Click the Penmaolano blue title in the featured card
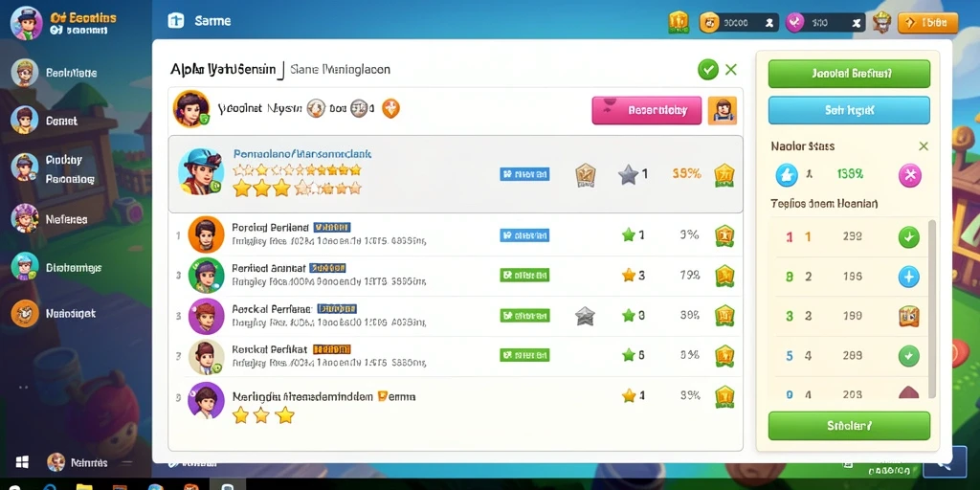This screenshot has height=490, width=980. coord(302,153)
